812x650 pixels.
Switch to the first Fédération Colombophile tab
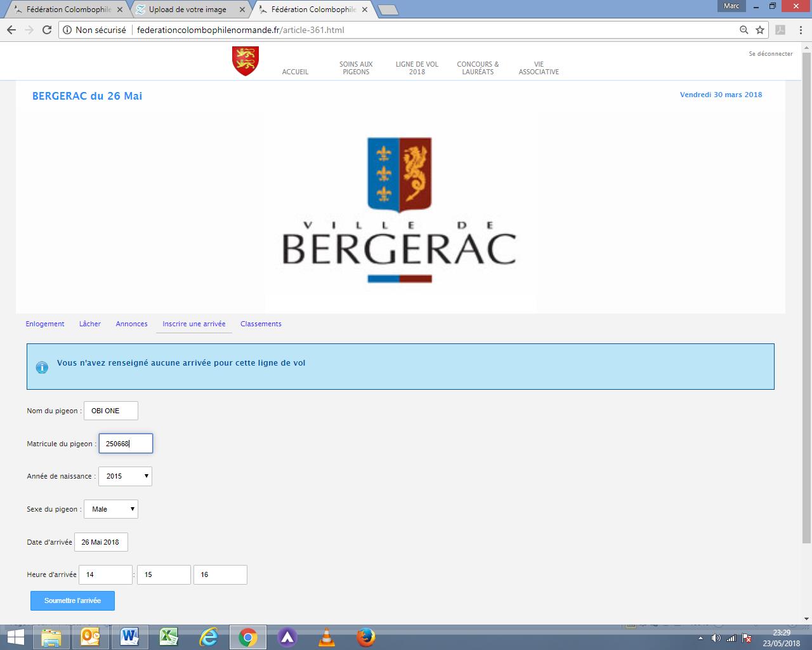tap(69, 10)
